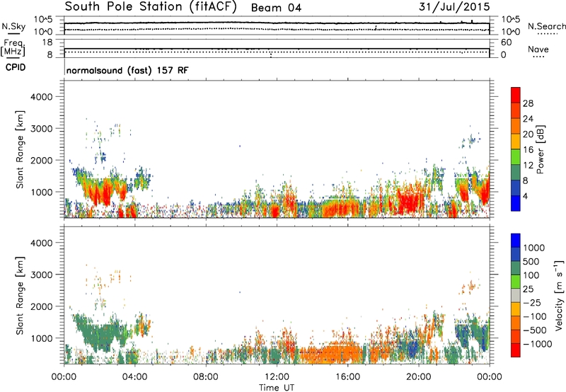Click the red bottom of the velocity colorbar
Image resolution: width=566 pixels, height=392 pixels.
516,350
